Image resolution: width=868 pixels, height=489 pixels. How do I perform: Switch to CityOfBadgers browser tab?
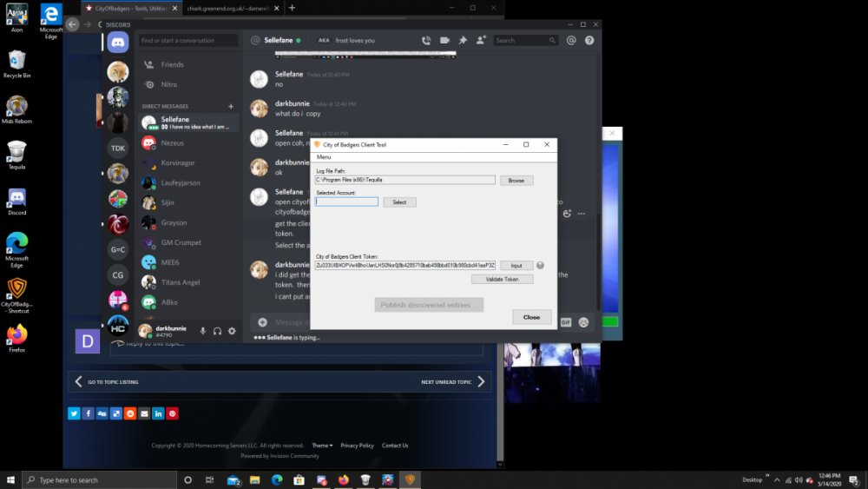coord(131,9)
